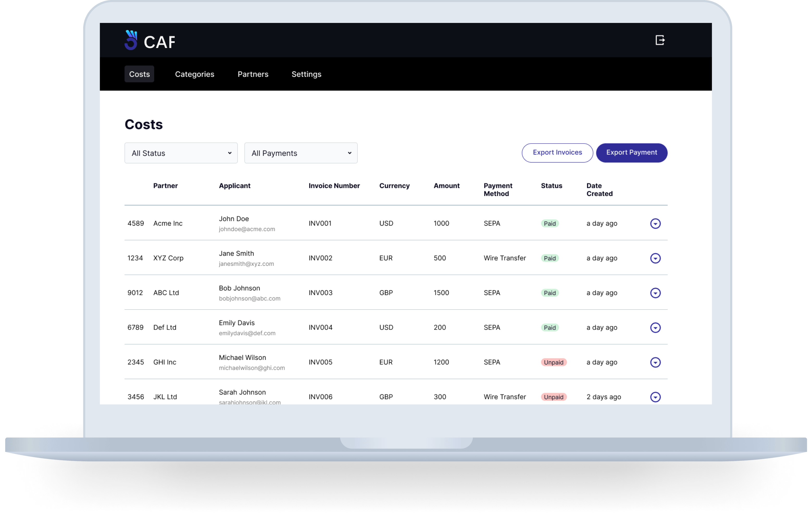Screen dimensions: 812x516
Task: Click the Export Invoices button
Action: coord(557,152)
